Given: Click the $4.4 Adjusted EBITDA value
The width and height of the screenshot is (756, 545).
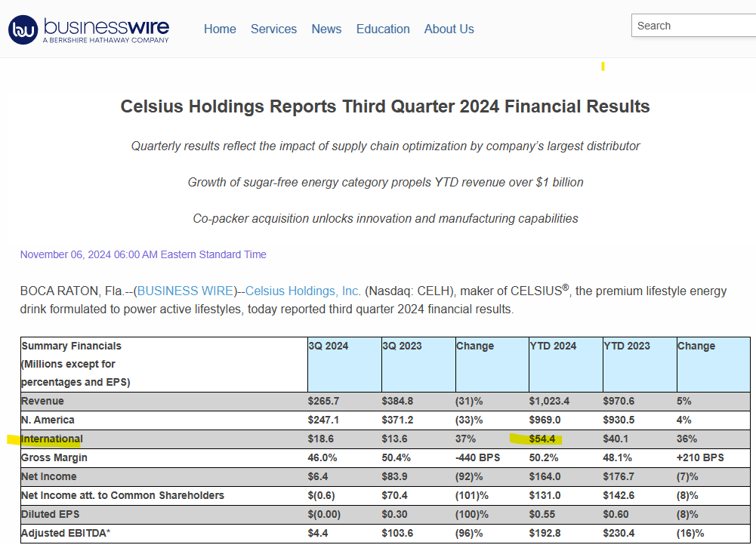Looking at the screenshot, I should (x=318, y=533).
